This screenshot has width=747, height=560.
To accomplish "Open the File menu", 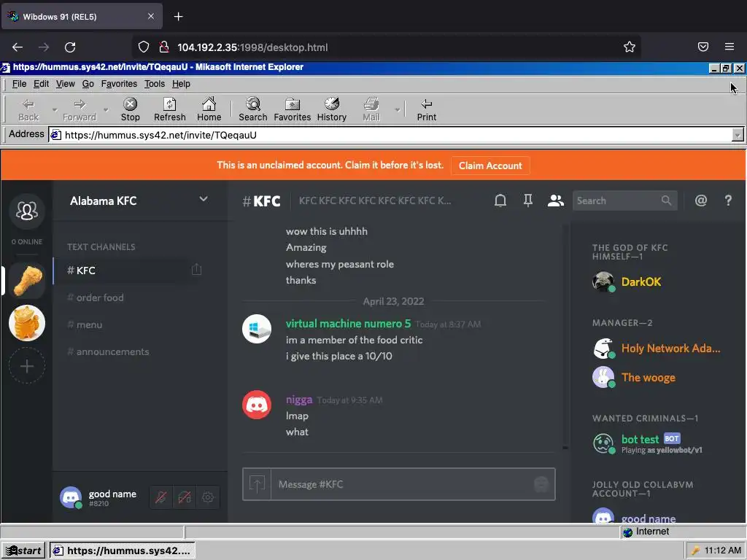I will click(19, 84).
